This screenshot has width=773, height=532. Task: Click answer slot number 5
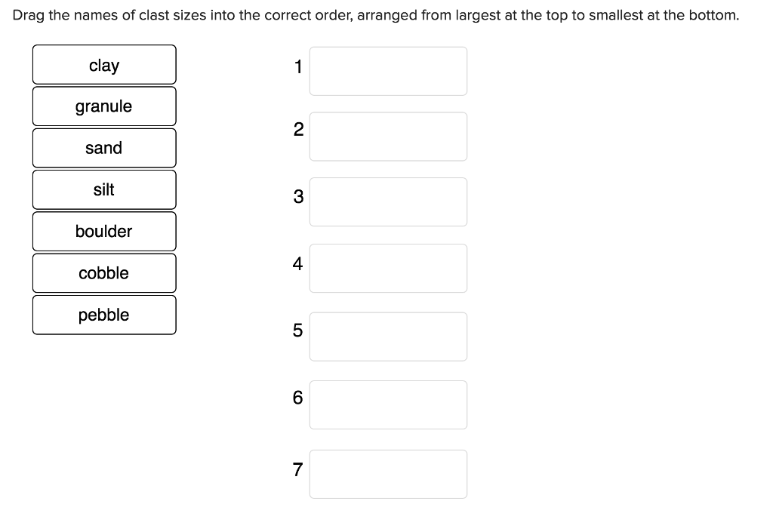click(x=388, y=336)
